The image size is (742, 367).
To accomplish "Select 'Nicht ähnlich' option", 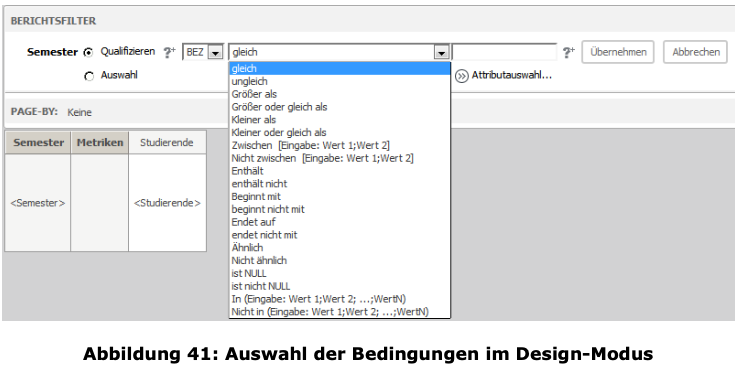I will click(x=339, y=260).
